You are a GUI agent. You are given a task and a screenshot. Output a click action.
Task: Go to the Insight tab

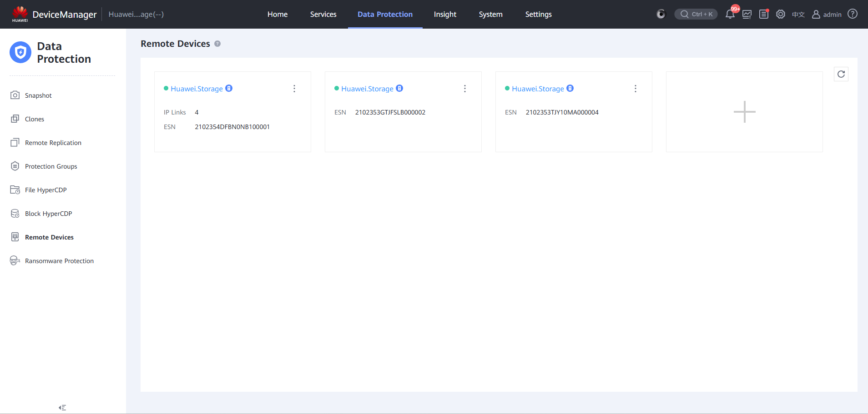(x=444, y=15)
